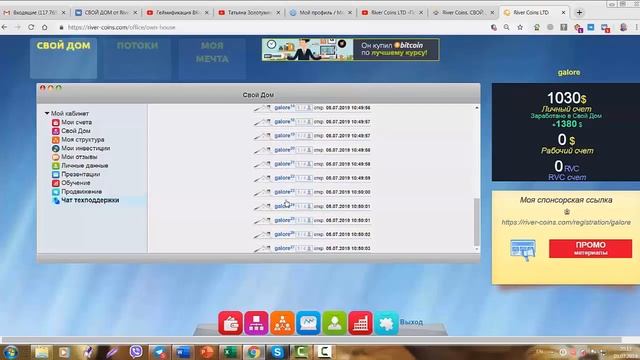Open Мои отзывы in the sidebar
Viewport: 640px width, 360px height.
pyautogui.click(x=79, y=157)
